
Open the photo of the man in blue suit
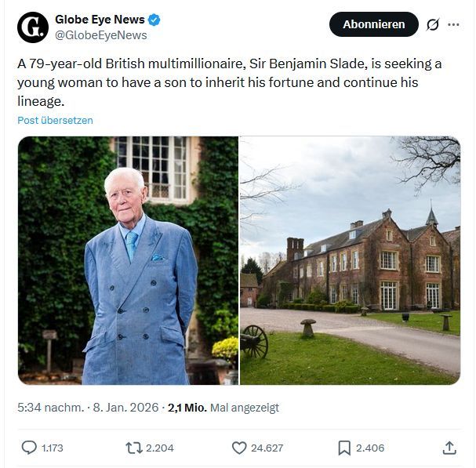(x=128, y=260)
